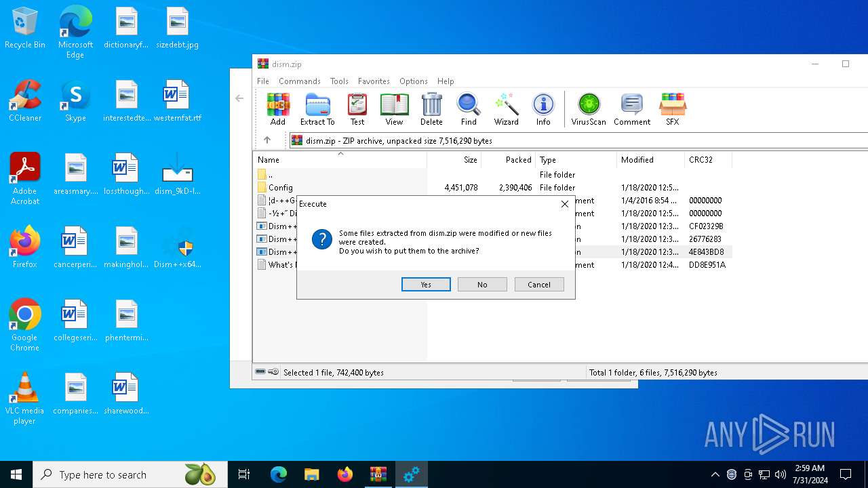Click the Add toolbar icon in WinRAR
This screenshot has width=868, height=488.
[278, 110]
